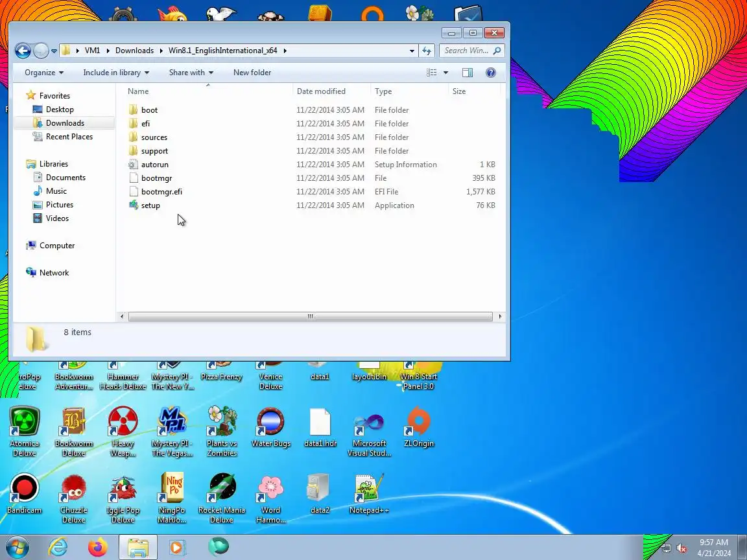Select Desktop under Favorites
This screenshot has height=560, width=747.
pyautogui.click(x=60, y=110)
